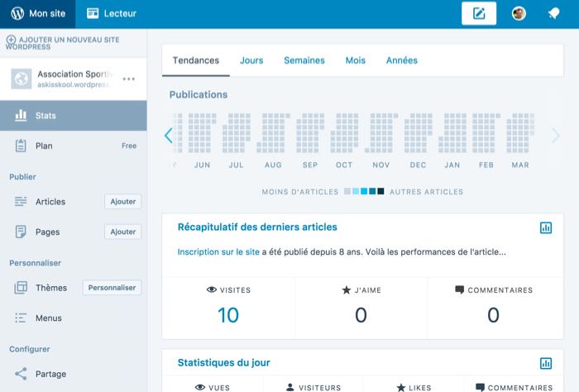Click the darkest legend color square

pos(380,192)
